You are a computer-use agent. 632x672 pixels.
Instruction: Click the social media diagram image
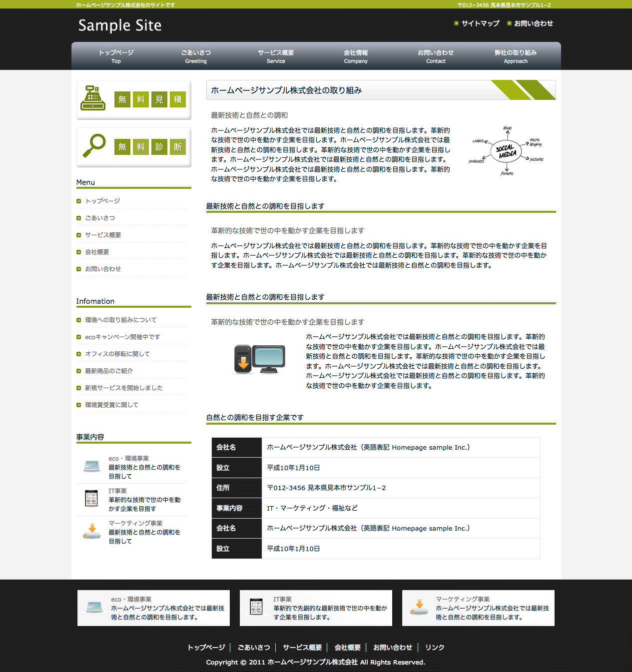point(507,151)
